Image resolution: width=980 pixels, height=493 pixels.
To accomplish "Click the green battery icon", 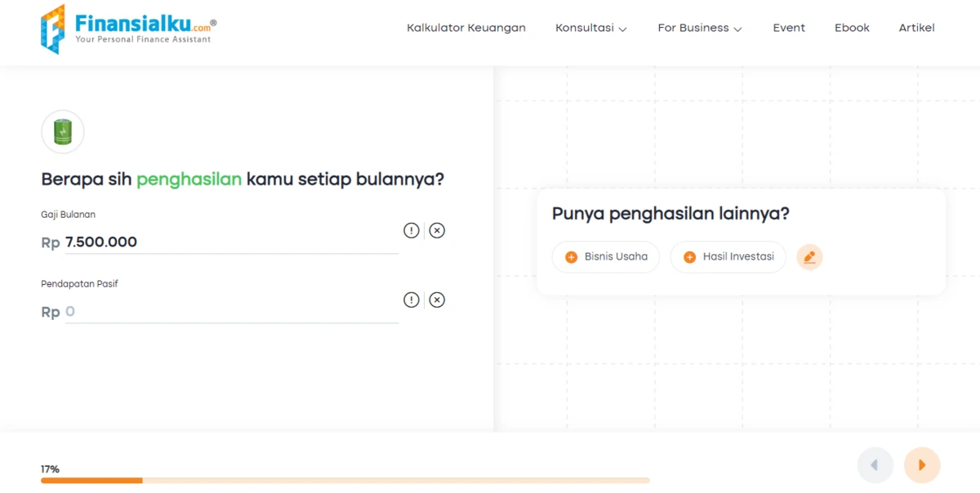I will 63,131.
